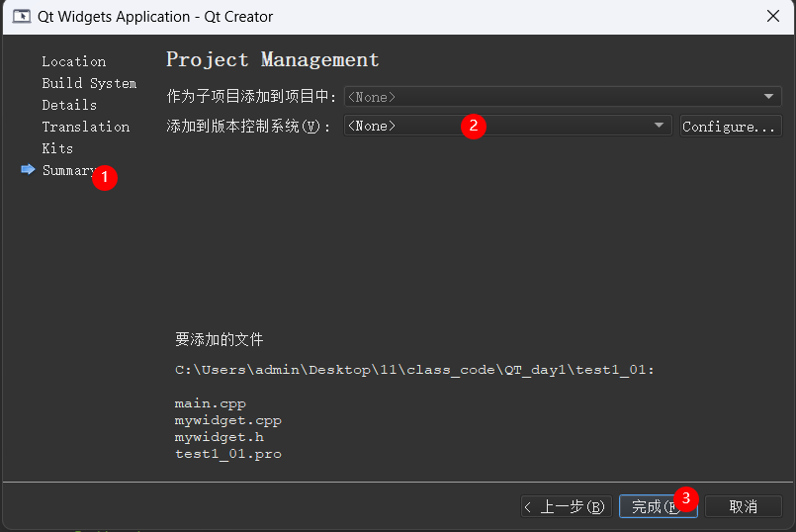Expand the 作为子项目添加到项目中 combo box
796x532 pixels.
[561, 97]
